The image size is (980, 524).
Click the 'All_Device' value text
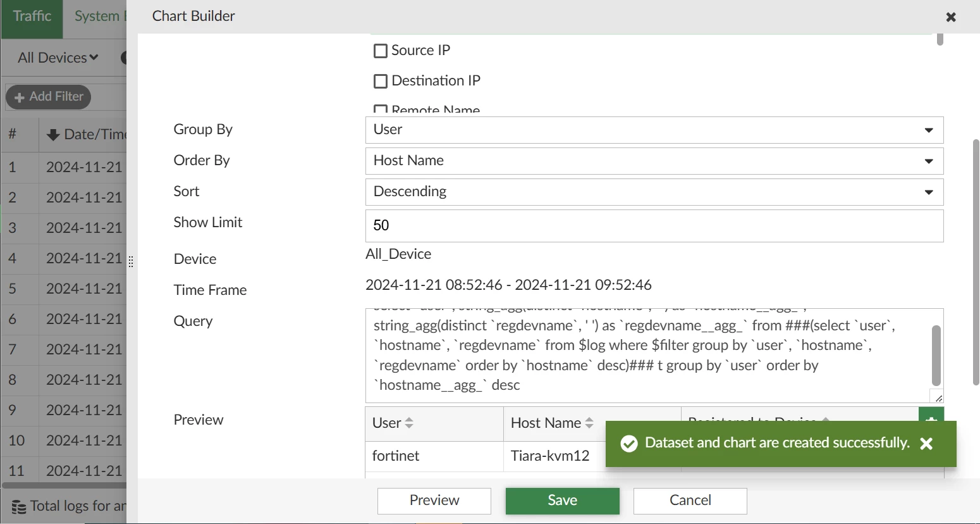point(398,254)
